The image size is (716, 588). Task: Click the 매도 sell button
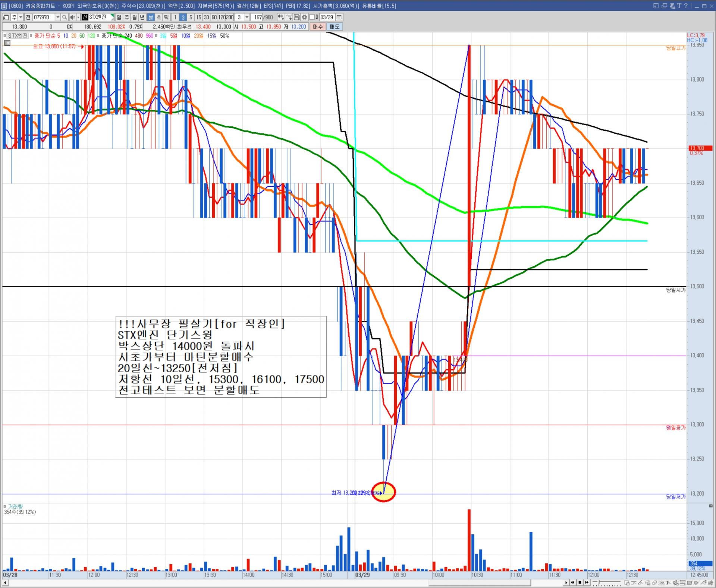(x=335, y=26)
